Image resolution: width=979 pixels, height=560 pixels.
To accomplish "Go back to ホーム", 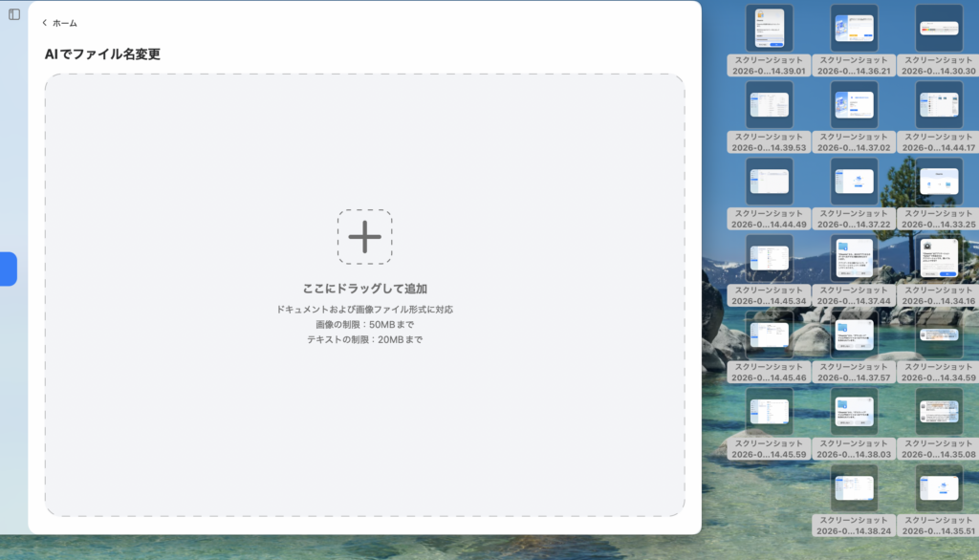I will [57, 21].
